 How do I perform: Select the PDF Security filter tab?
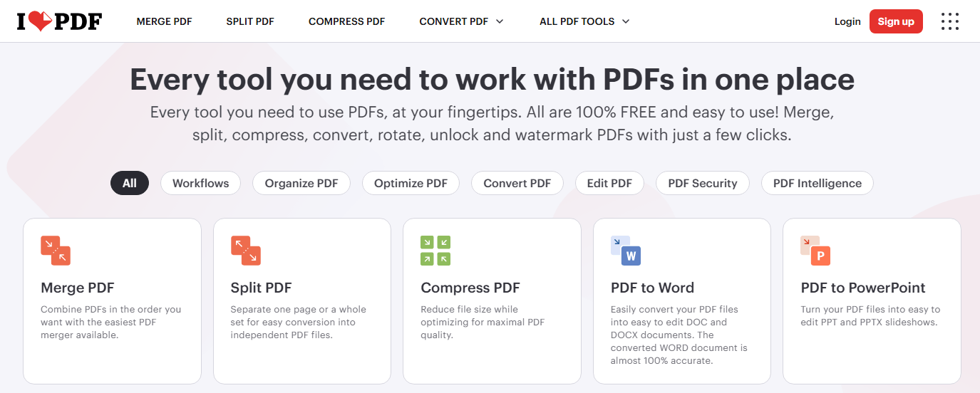tap(702, 183)
